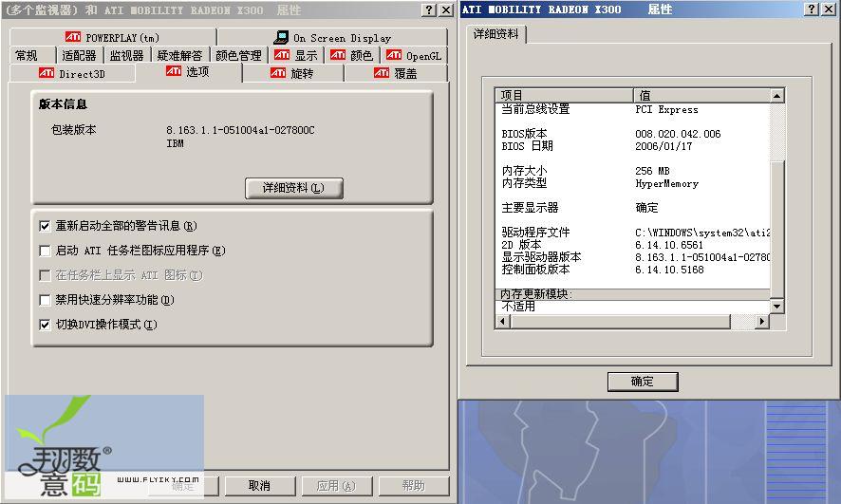Open the ATI 覆盖 tab
This screenshot has height=504, width=841.
point(396,73)
